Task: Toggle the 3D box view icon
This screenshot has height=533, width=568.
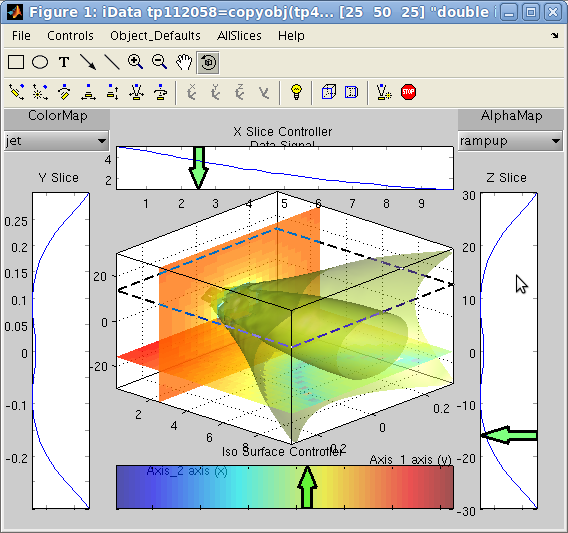Action: (x=329, y=92)
